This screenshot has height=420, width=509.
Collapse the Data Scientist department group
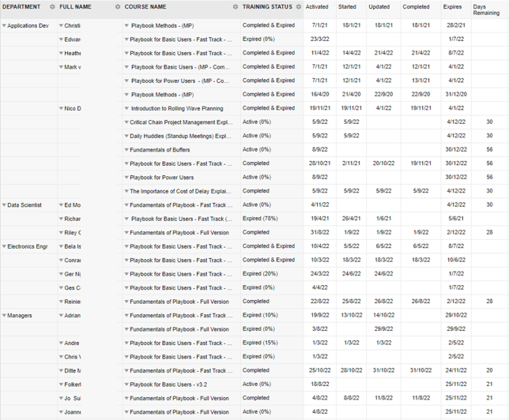point(4,205)
